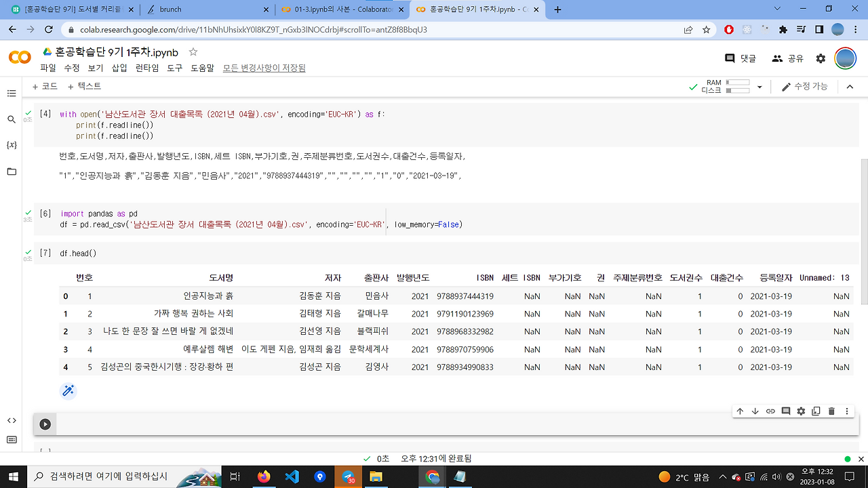The width and height of the screenshot is (868, 488).
Task: Open the code snippets panel
Action: tap(11, 419)
